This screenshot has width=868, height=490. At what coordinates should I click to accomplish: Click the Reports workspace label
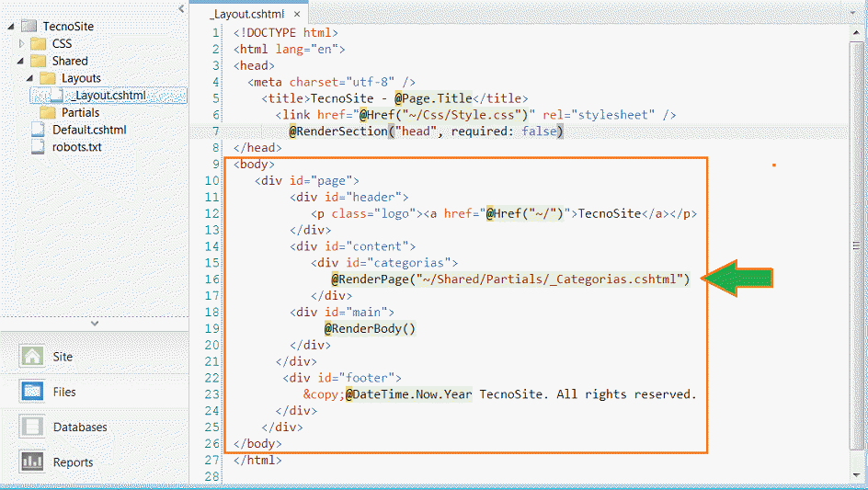pos(73,462)
